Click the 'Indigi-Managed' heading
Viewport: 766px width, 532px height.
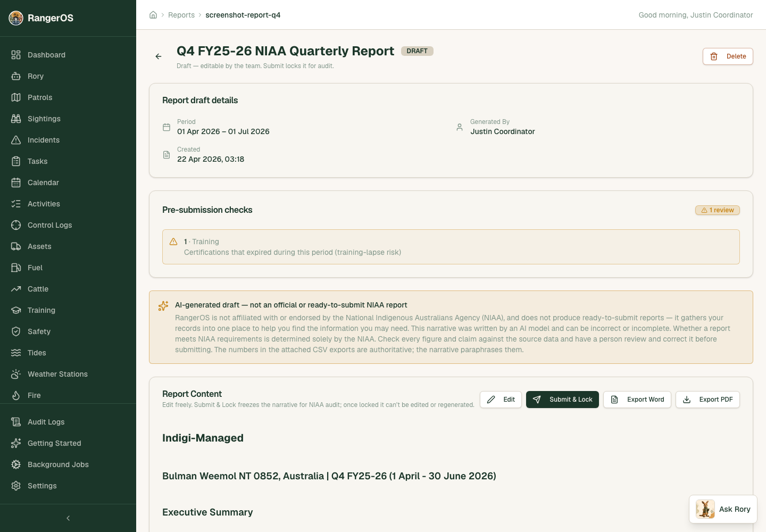point(203,438)
